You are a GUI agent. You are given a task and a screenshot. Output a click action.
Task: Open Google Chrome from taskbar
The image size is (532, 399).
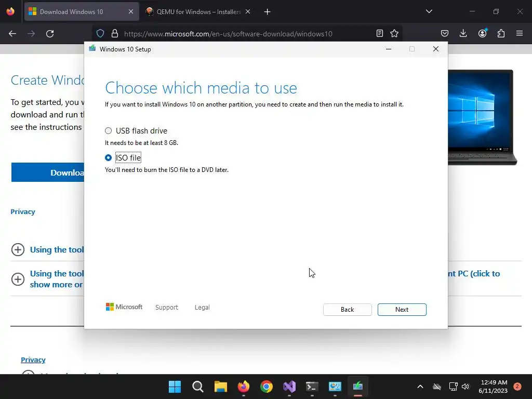click(x=267, y=387)
